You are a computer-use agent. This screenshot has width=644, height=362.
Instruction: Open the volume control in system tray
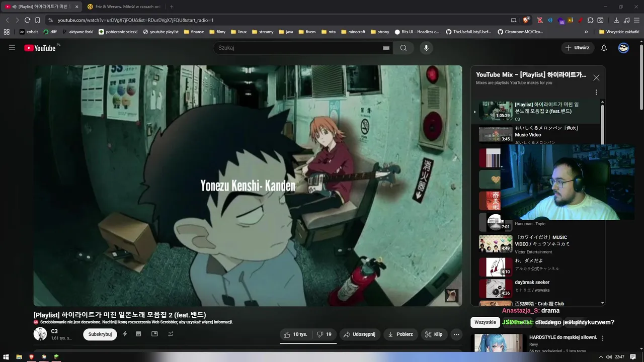point(609,357)
